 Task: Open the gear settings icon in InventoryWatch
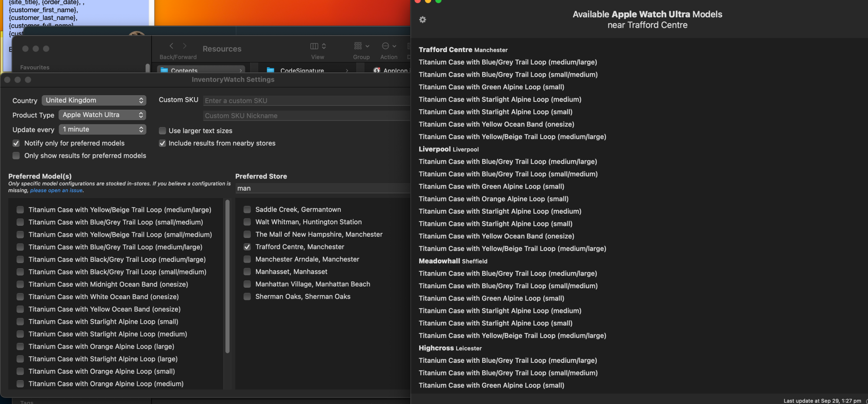[x=423, y=20]
